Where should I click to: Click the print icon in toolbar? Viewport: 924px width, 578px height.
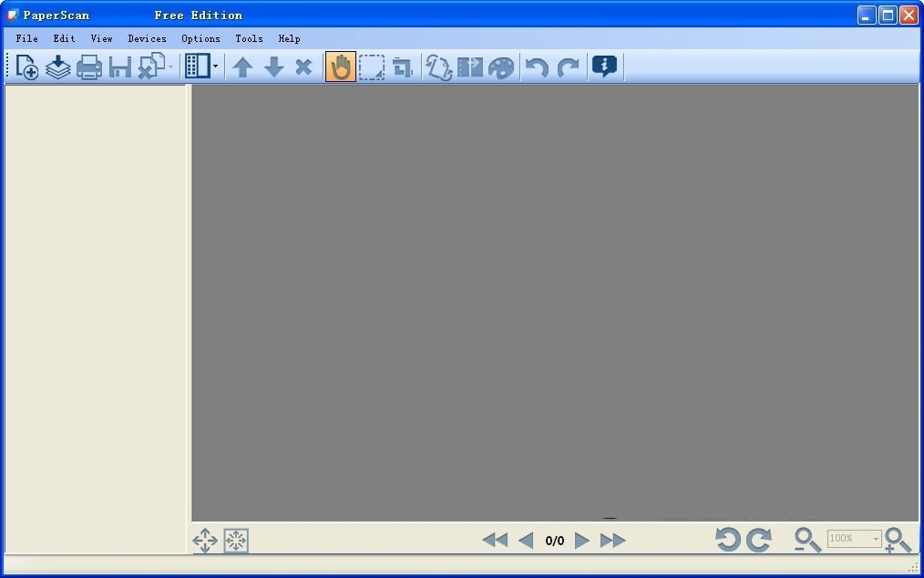click(x=89, y=67)
